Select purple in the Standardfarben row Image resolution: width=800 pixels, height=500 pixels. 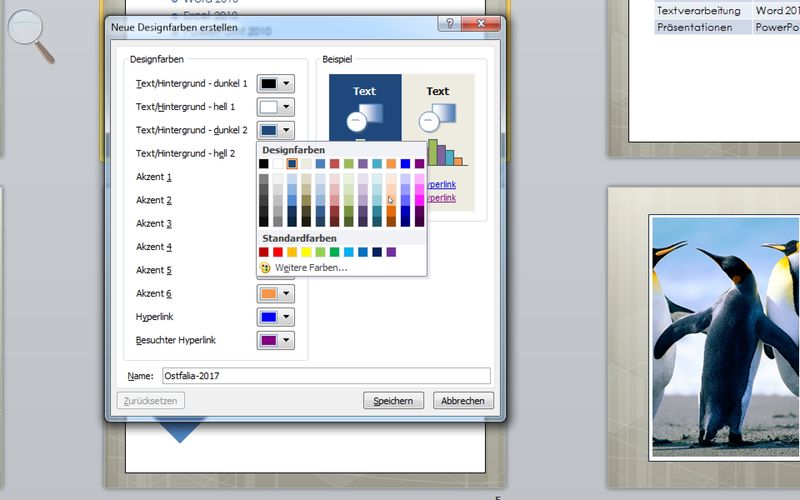[391, 252]
